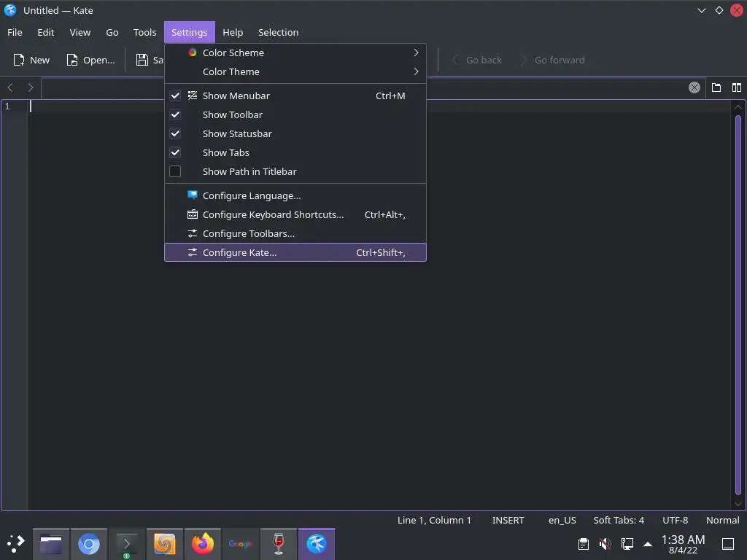Image resolution: width=747 pixels, height=560 pixels.
Task: Create a New document from toolbar
Action: coord(31,60)
